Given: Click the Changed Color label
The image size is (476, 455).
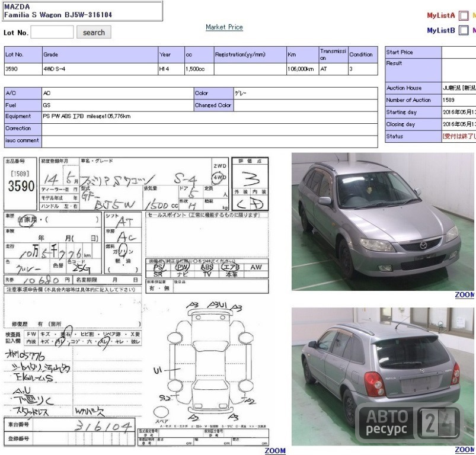Looking at the screenshot, I should point(213,105).
